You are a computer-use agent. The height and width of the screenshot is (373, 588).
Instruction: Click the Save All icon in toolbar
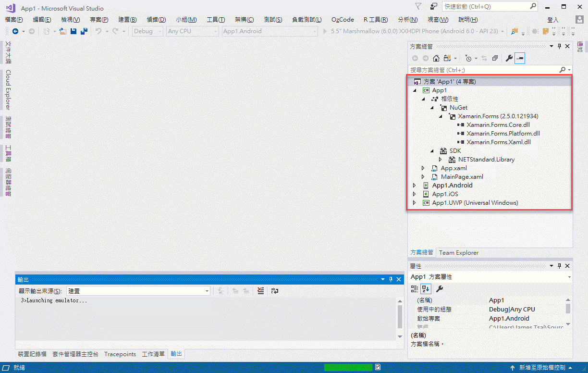(x=84, y=31)
